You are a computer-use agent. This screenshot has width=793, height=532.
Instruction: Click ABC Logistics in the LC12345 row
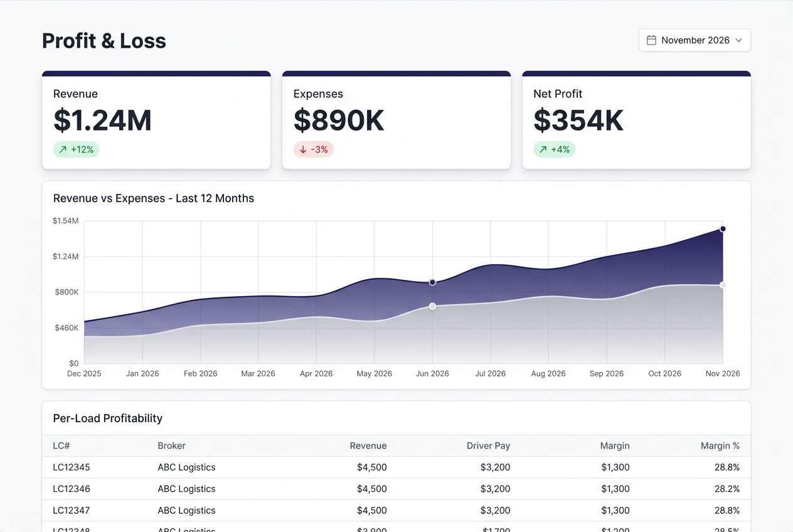click(186, 467)
